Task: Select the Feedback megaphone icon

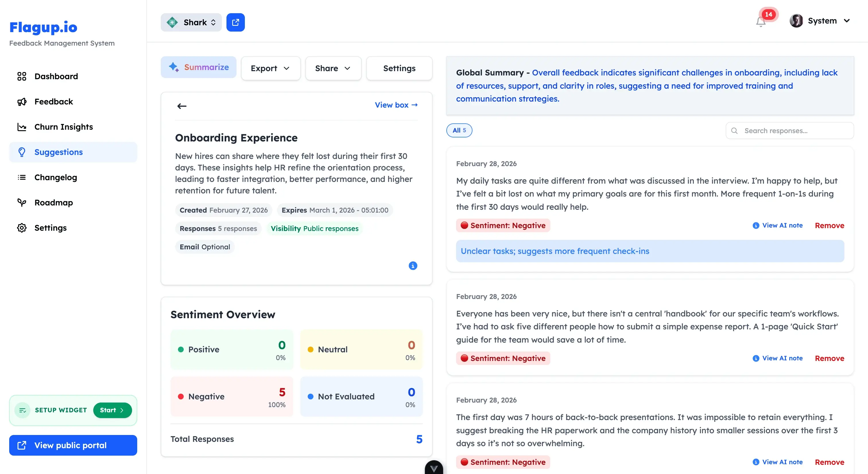Action: [22, 101]
